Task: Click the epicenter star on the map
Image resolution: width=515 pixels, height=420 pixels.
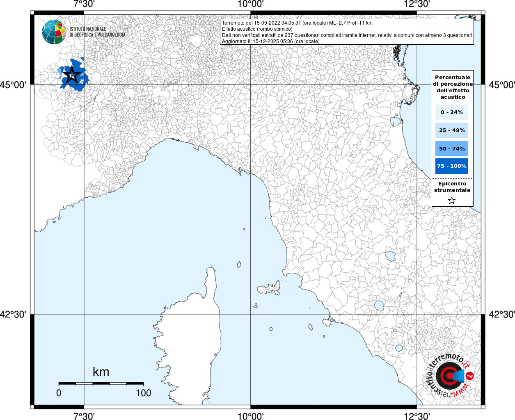Action: (72, 75)
